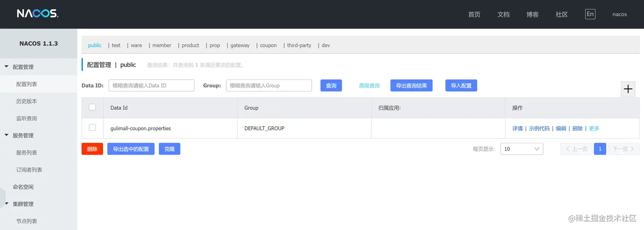Image resolution: width=644 pixels, height=230 pixels.
Task: Switch to the gateway namespace tab
Action: tap(240, 45)
